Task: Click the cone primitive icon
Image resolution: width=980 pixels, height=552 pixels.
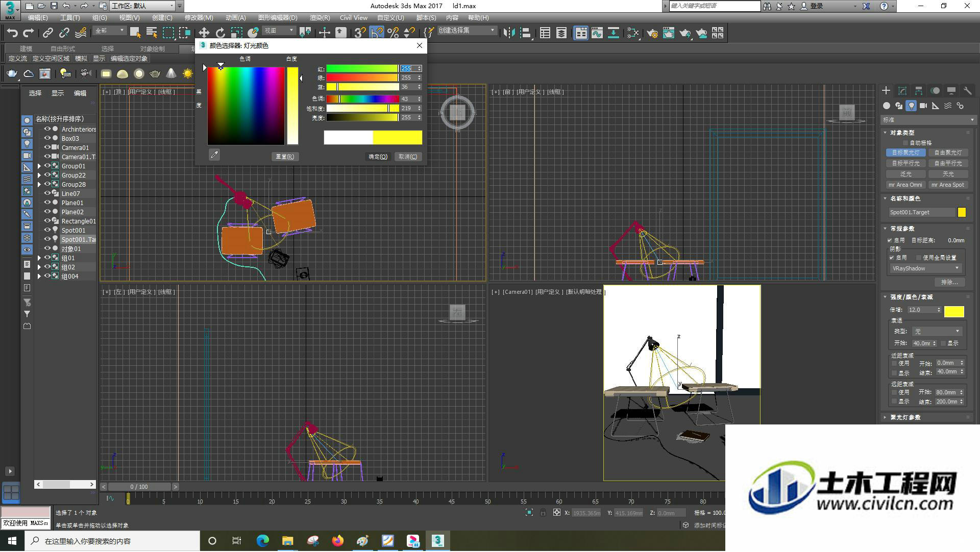Action: [x=171, y=74]
